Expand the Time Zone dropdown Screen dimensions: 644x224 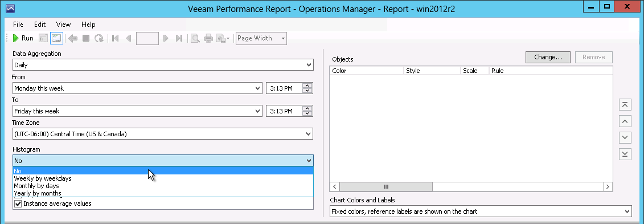[x=163, y=133]
